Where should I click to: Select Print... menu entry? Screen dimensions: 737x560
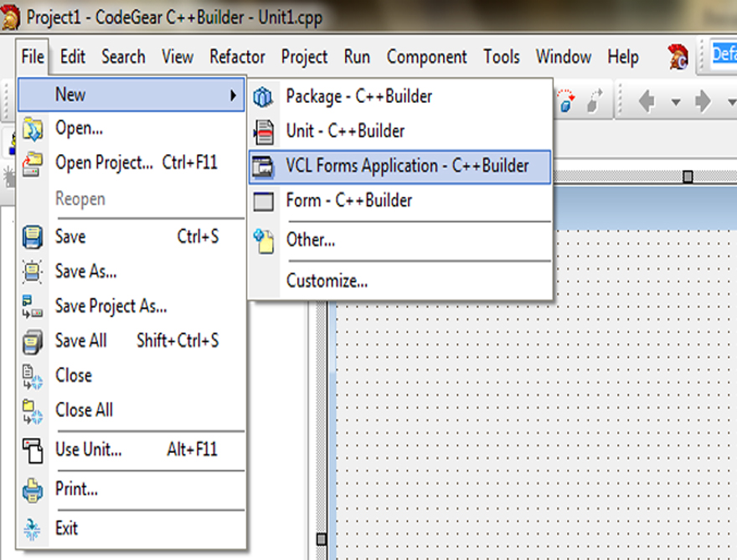click(x=131, y=489)
